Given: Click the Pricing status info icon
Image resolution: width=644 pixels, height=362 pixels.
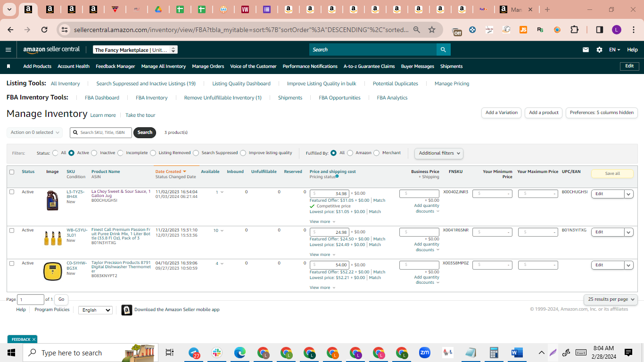Looking at the screenshot, I should (337, 176).
